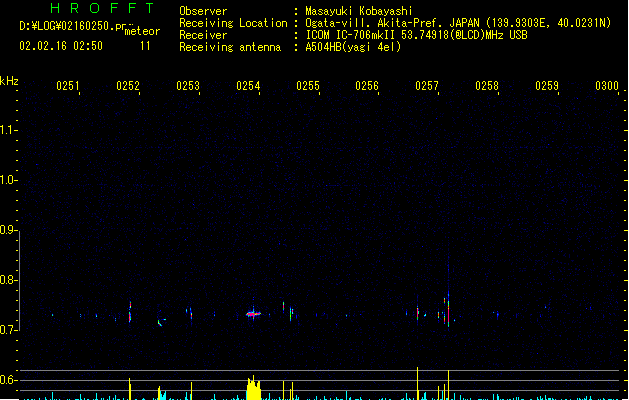Click the 0251 time axis marker
629x400 pixels.
point(68,86)
